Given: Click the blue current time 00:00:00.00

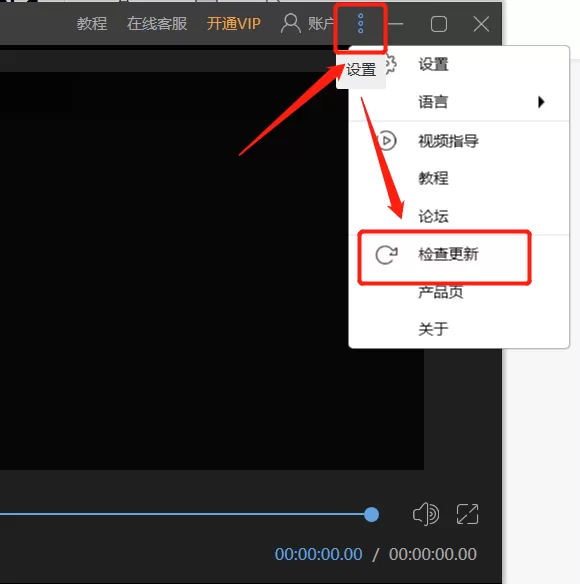Looking at the screenshot, I should [318, 554].
